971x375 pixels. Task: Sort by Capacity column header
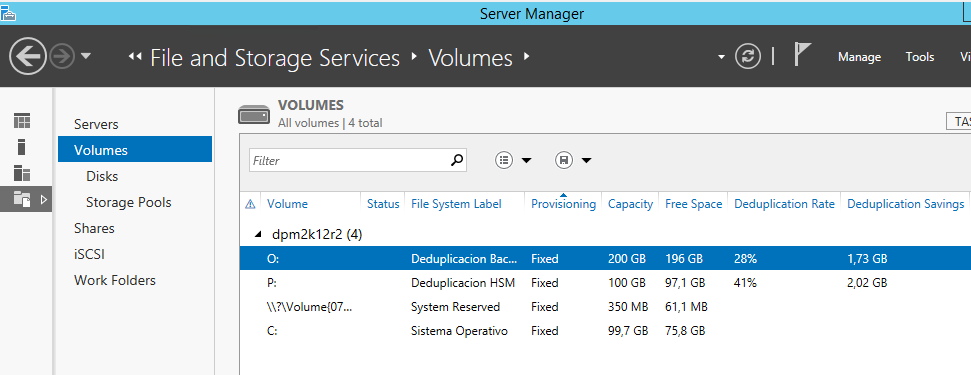[630, 204]
